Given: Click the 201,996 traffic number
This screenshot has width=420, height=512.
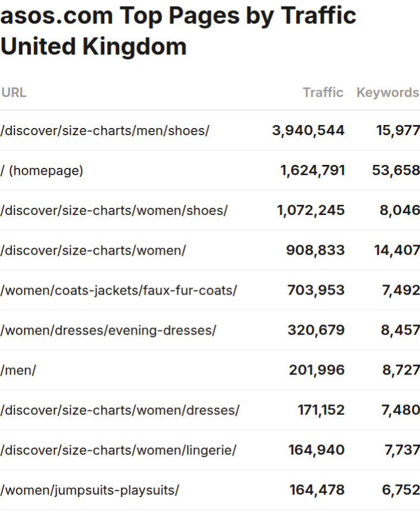Looking at the screenshot, I should pos(316,370).
